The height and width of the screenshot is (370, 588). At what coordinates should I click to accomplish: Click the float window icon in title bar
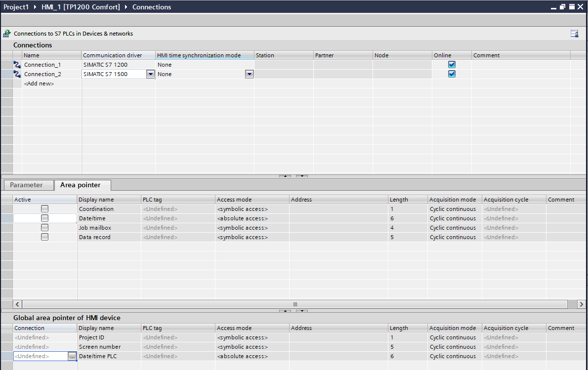(x=563, y=7)
